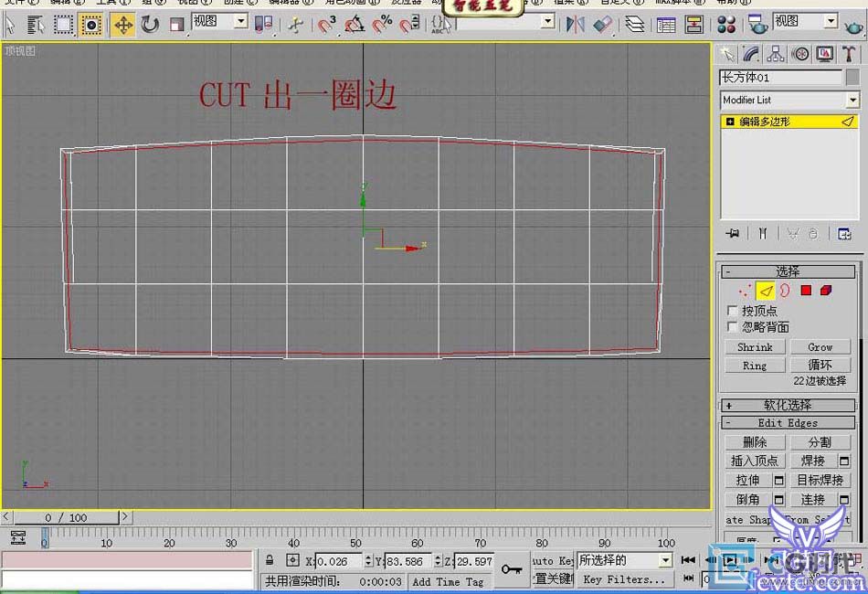Enable the 按顶点 checkbox

[x=733, y=310]
